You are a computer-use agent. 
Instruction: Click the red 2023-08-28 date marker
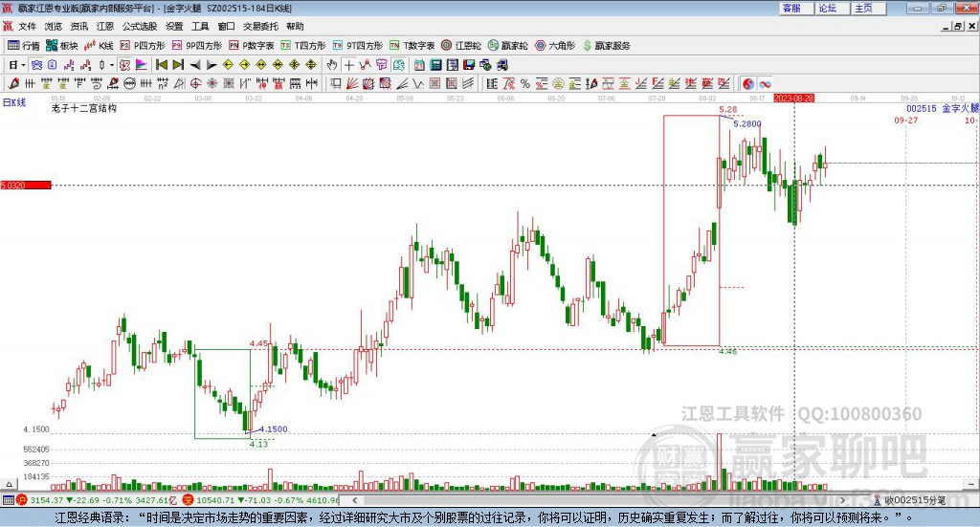coord(793,98)
